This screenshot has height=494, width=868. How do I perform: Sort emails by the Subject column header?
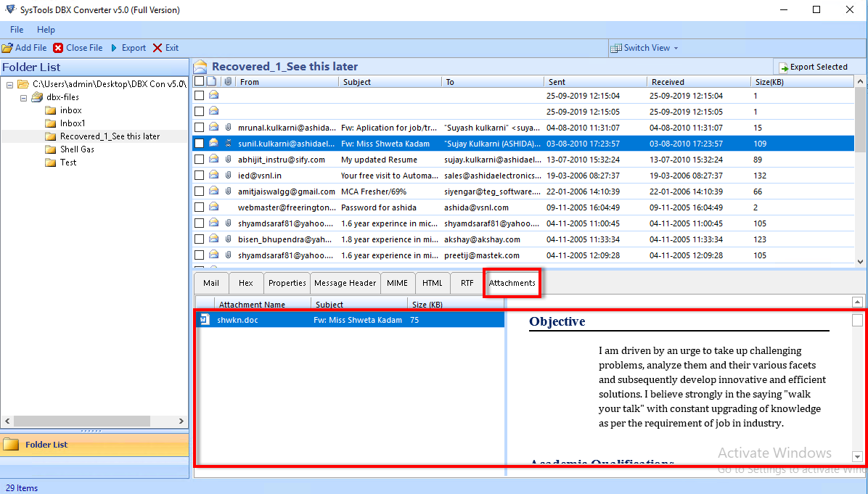[x=390, y=82]
